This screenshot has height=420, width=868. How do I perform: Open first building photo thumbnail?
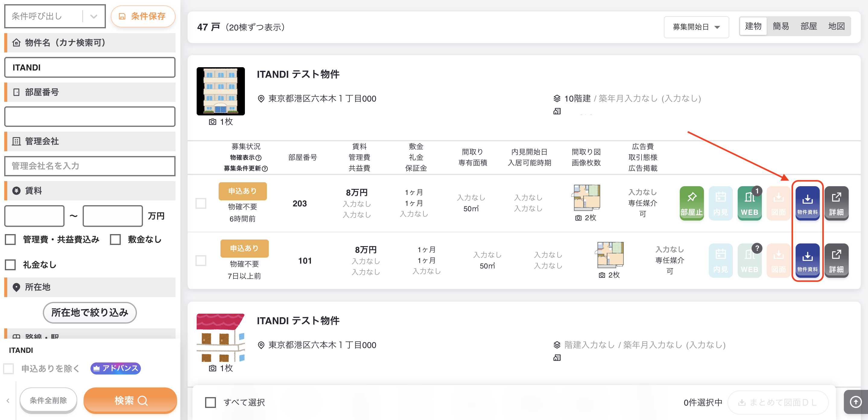point(221,91)
